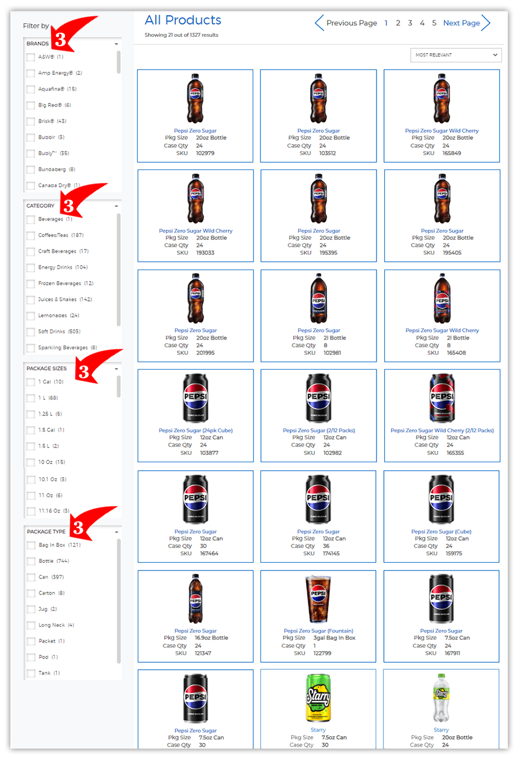Click the Next Page right chevron arrow
This screenshot has width=532, height=759.
point(486,23)
